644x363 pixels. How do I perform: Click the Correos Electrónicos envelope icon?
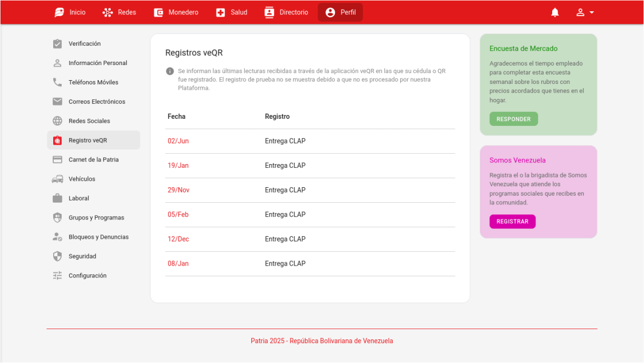point(57,102)
